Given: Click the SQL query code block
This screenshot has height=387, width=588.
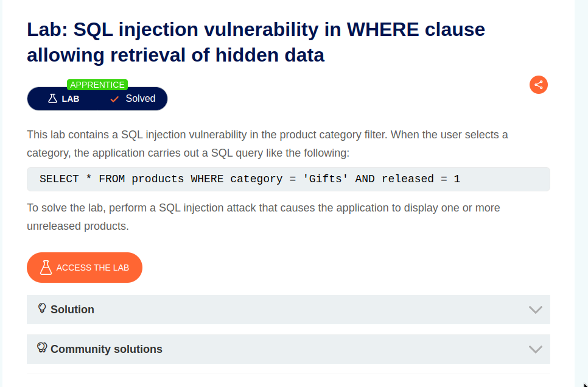Looking at the screenshot, I should [289, 179].
